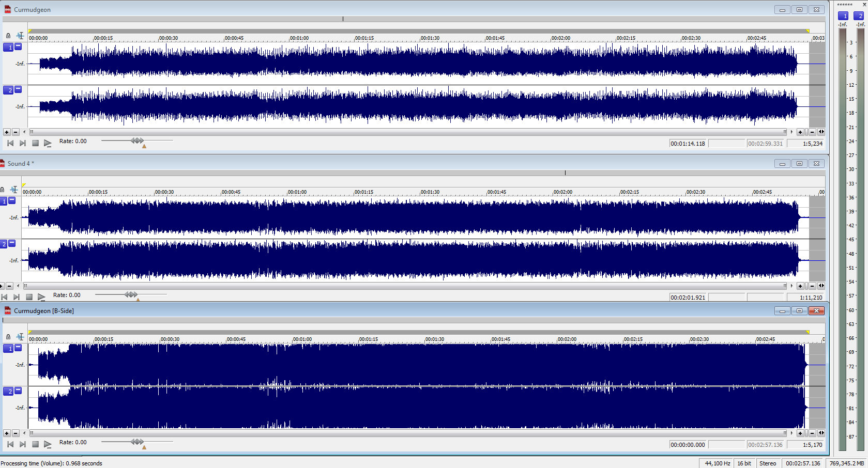
Task: Collapse channel 1 in Curmudgeon [B-Side]
Action: pos(18,348)
